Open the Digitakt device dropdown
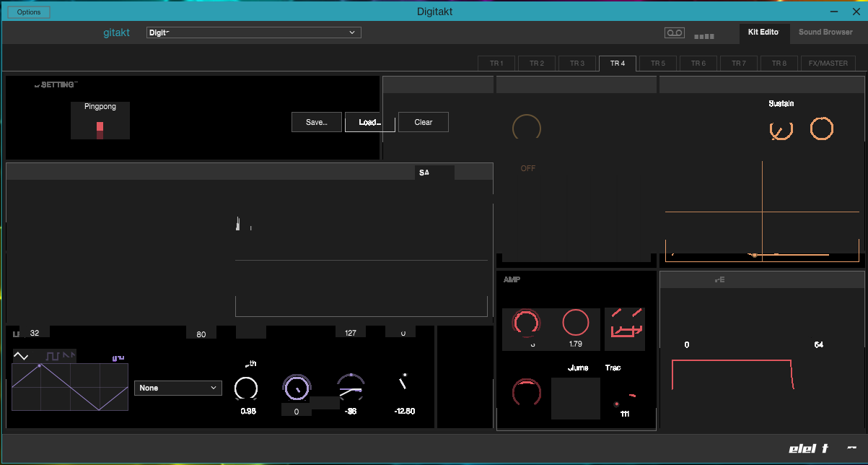This screenshot has height=465, width=868. 253,32
